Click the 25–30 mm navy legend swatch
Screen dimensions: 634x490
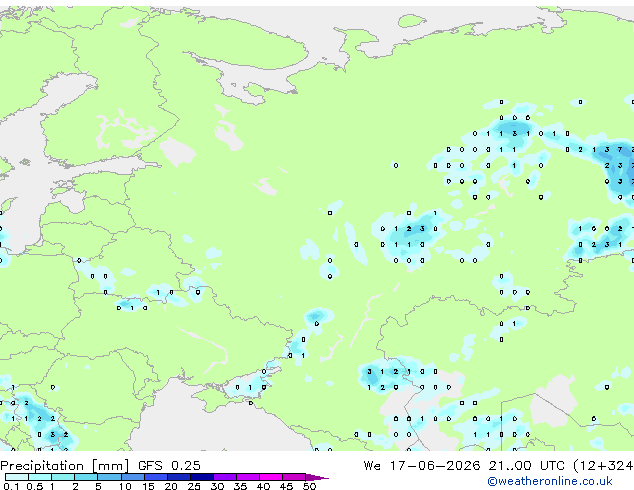[201, 477]
